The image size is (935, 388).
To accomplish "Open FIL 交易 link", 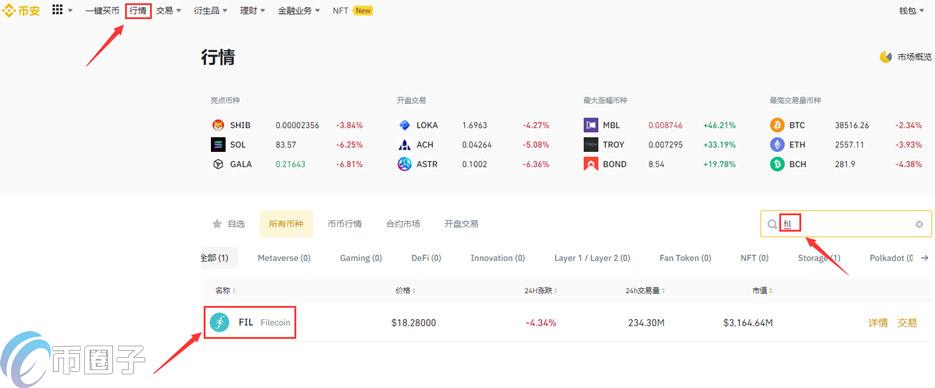I will point(907,323).
